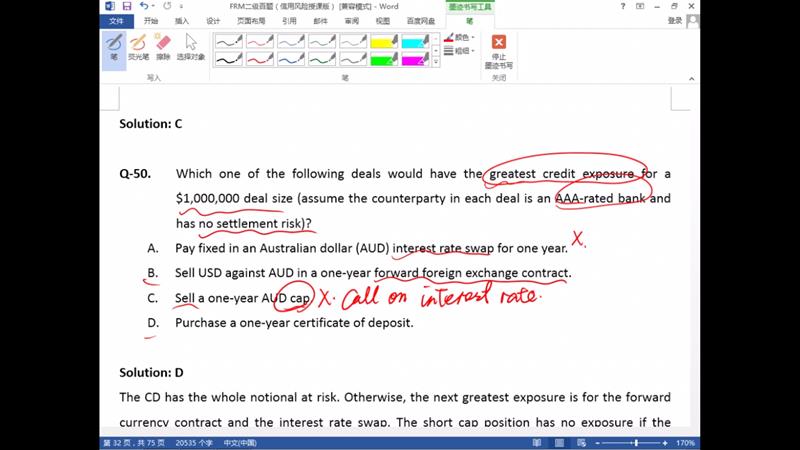Open the Color (颜色) dropdown for pen
This screenshot has height=450, width=800.
pos(459,37)
